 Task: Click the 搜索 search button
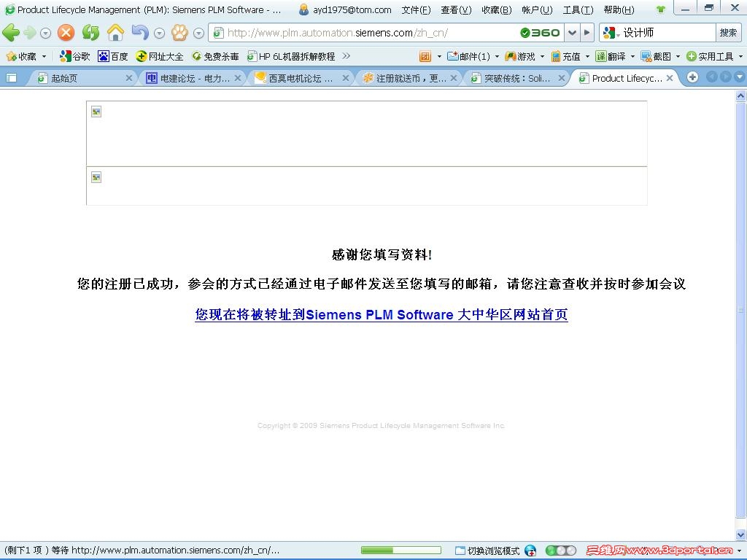pos(728,33)
